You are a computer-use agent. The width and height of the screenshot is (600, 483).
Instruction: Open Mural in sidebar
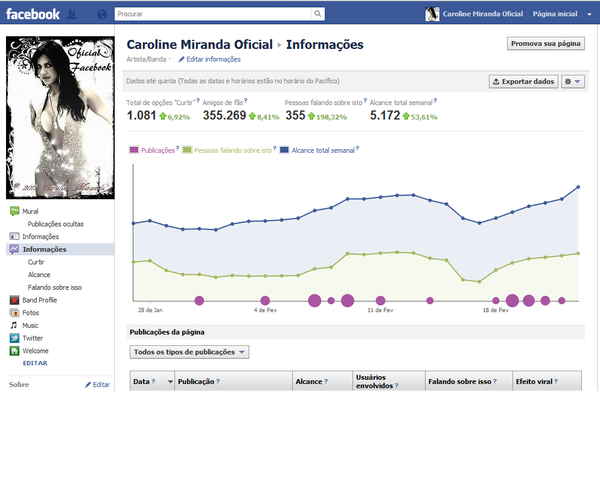30,211
